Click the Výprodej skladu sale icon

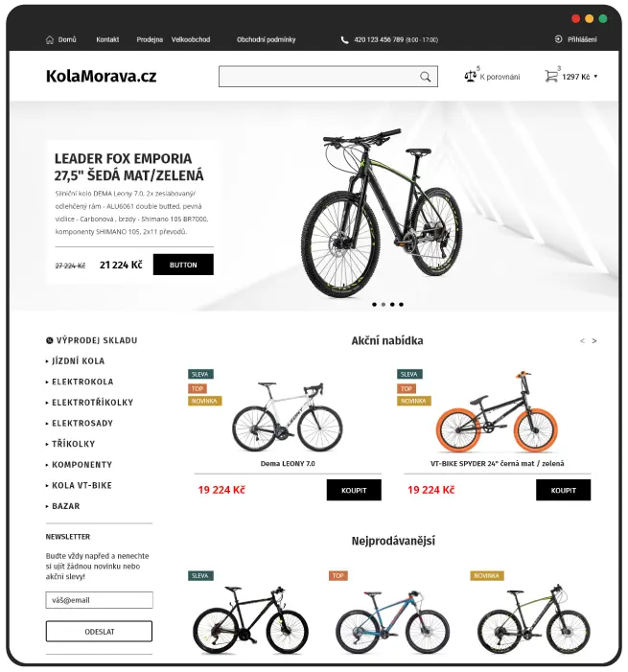49,340
